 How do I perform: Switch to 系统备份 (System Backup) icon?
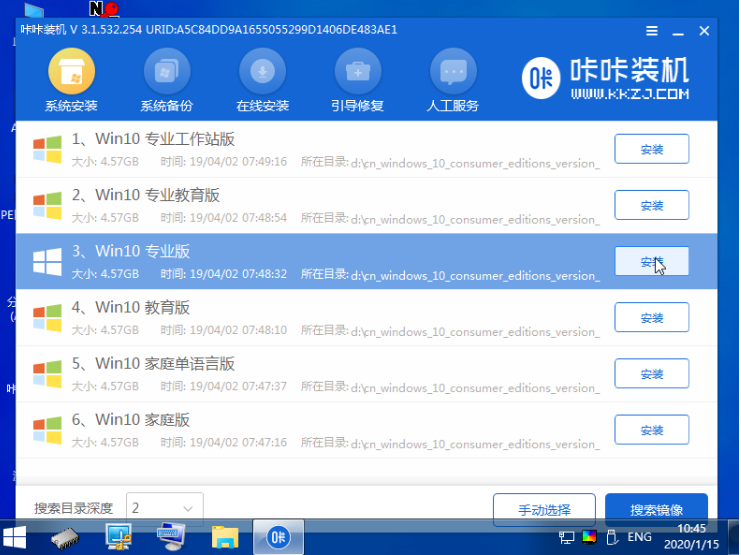click(x=166, y=72)
